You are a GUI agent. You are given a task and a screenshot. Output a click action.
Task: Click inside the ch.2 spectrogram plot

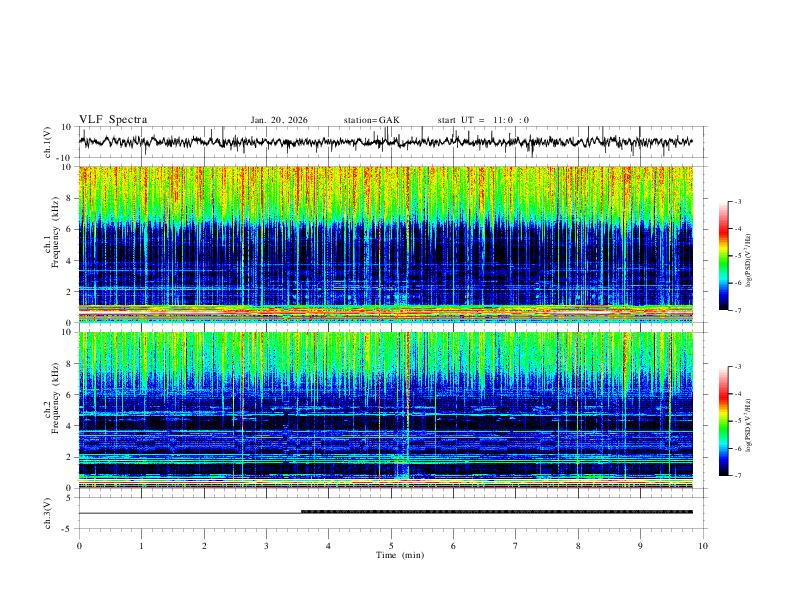[x=386, y=410]
